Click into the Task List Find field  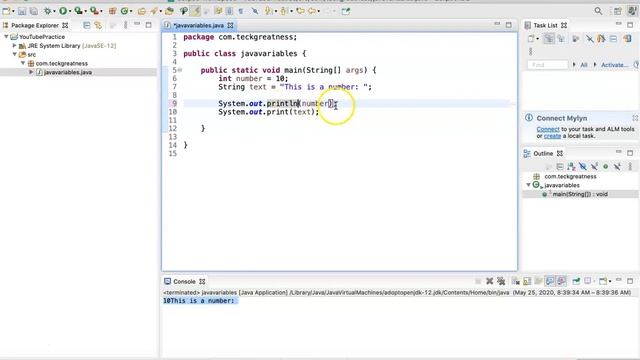point(547,64)
